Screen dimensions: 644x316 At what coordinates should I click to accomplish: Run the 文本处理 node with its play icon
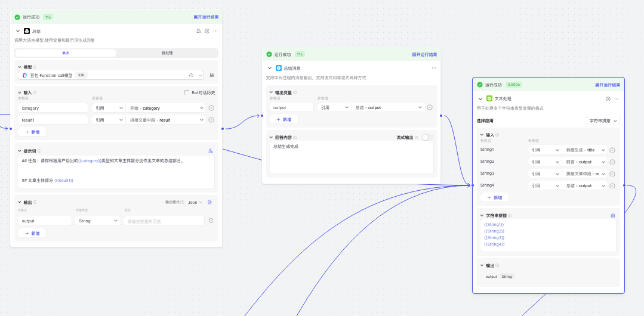608,99
